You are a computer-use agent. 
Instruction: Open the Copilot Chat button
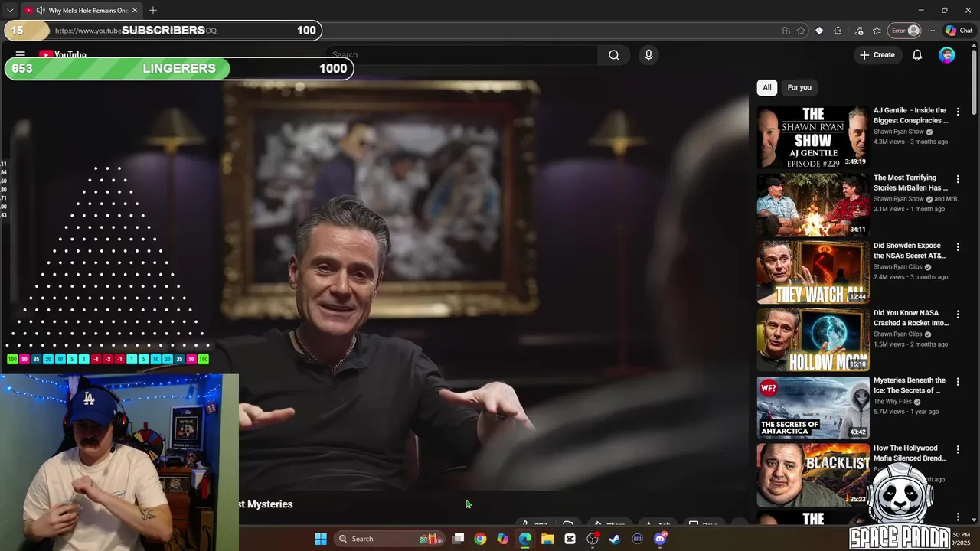pos(959,31)
